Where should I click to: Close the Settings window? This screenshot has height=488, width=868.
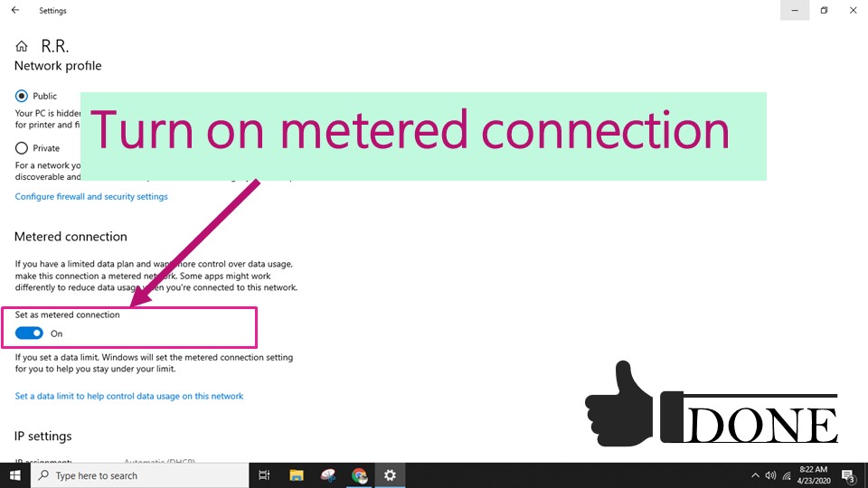[x=853, y=10]
